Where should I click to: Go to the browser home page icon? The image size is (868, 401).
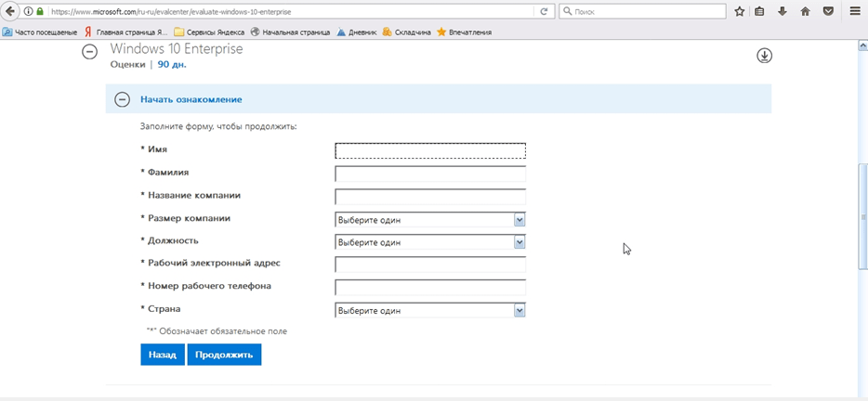pyautogui.click(x=805, y=11)
